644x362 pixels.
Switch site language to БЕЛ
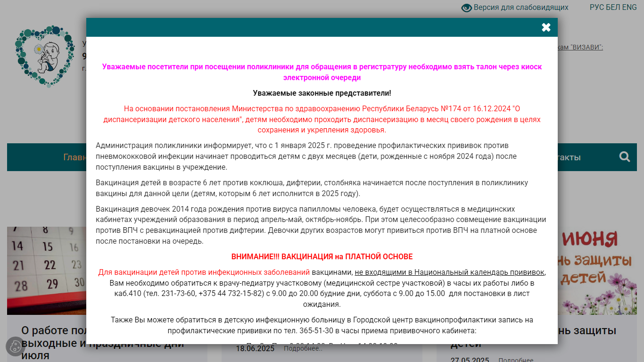point(613,8)
